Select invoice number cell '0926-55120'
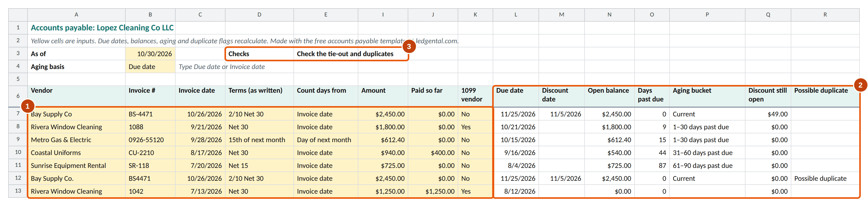This screenshot has height=206, width=868. [150, 140]
